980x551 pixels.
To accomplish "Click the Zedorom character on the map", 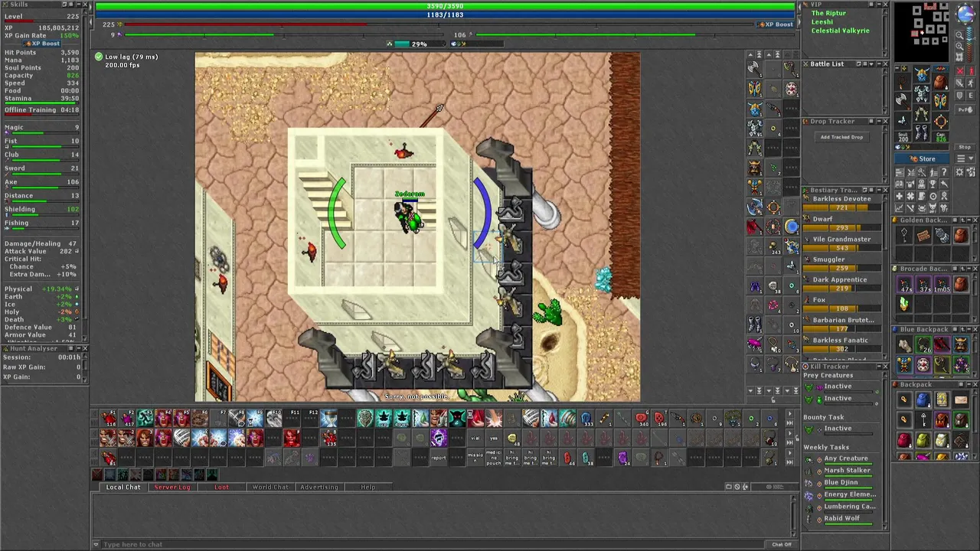I will coord(410,218).
